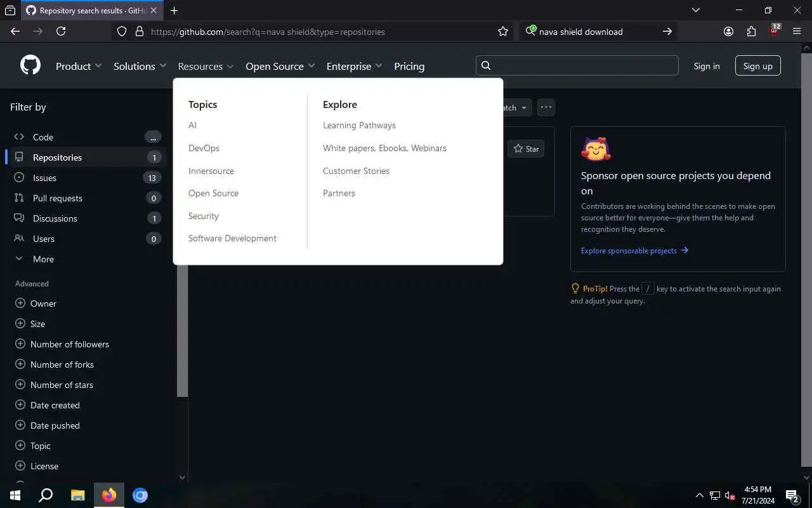Click the magnifier in GitHub search box
Screen dimensions: 812x508
click(x=486, y=65)
